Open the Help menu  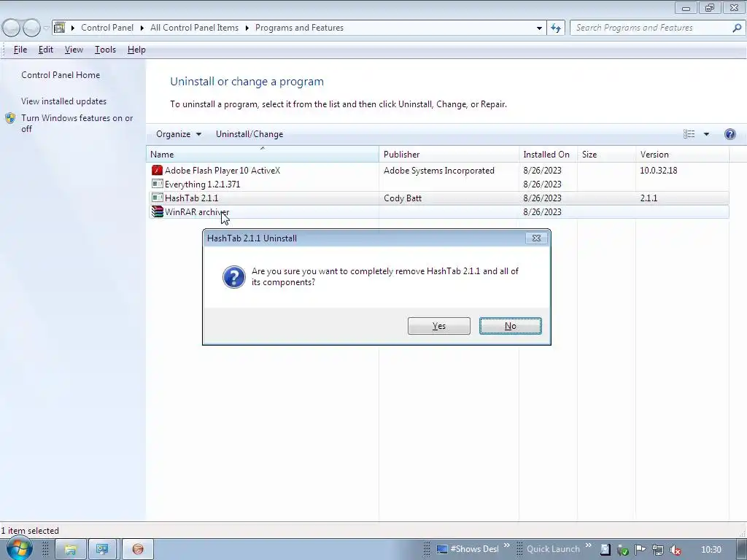coord(136,50)
